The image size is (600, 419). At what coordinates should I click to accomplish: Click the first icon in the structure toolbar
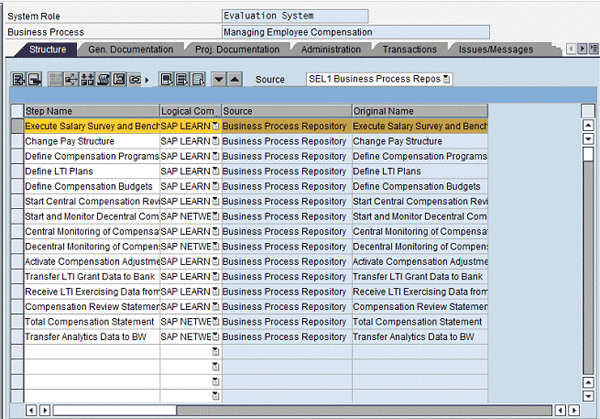tap(19, 79)
